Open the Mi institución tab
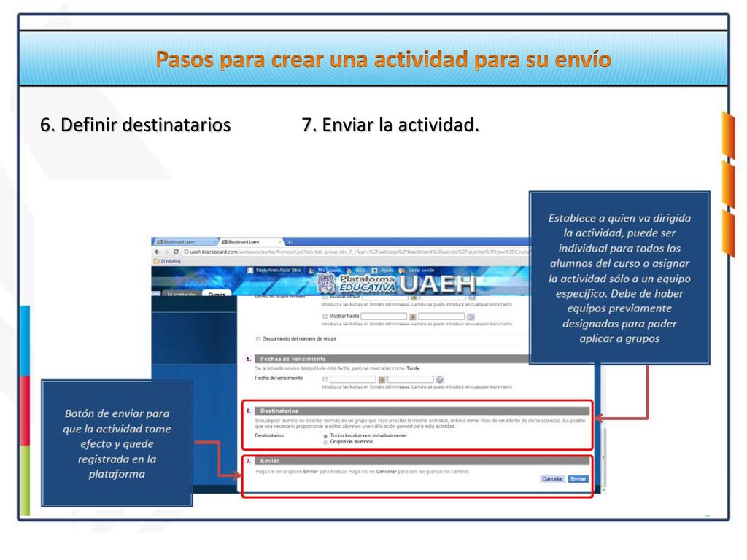 tap(181, 293)
